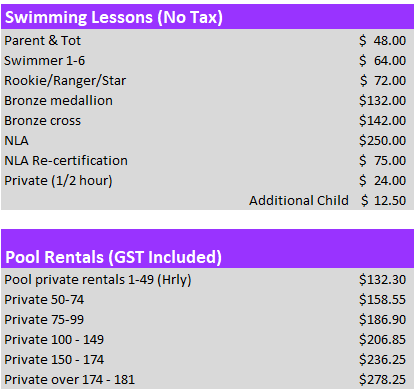Image resolution: width=414 pixels, height=390 pixels.
Task: Select the Additional Child label
Action: (299, 201)
